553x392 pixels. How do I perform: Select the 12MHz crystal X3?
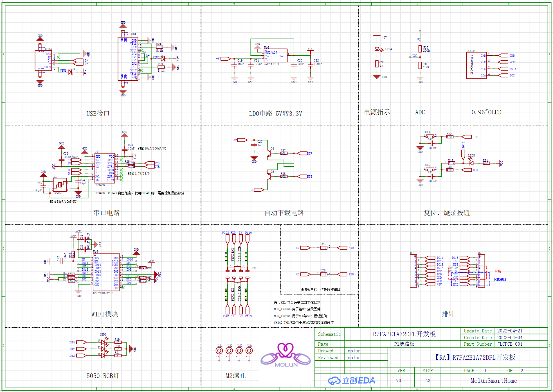(60, 185)
